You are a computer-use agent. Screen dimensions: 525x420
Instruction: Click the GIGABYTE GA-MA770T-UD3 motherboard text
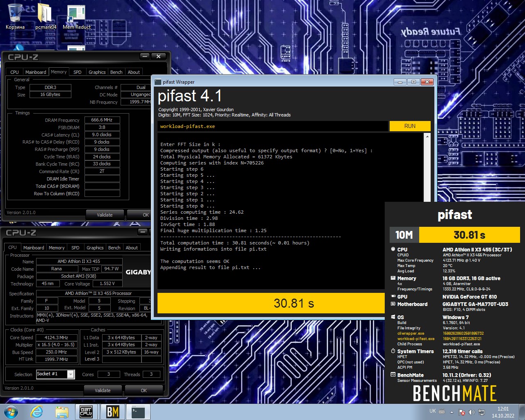coord(475,304)
